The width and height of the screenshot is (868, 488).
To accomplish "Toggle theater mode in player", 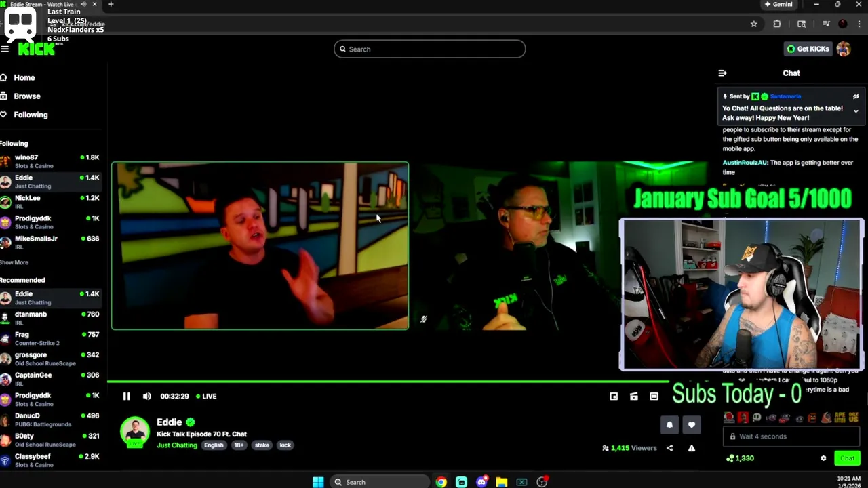I will [654, 396].
